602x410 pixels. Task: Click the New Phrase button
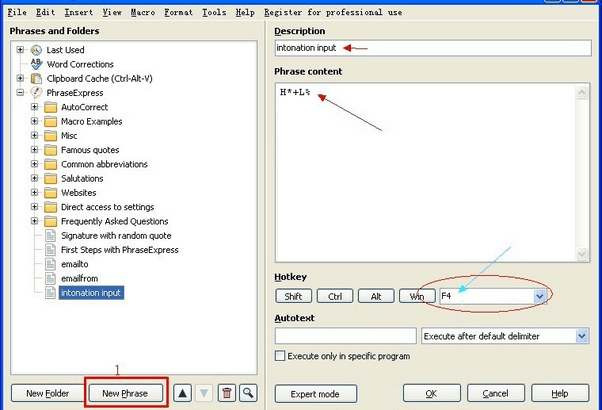125,393
